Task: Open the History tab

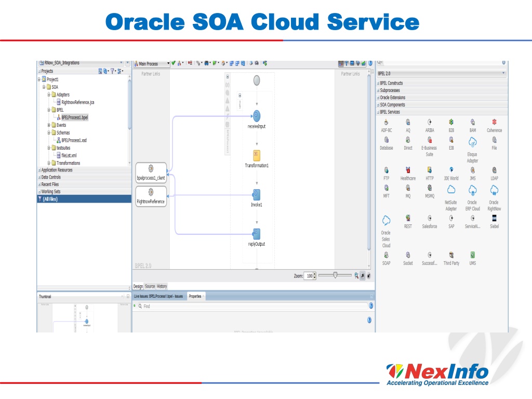Action: pos(162,286)
